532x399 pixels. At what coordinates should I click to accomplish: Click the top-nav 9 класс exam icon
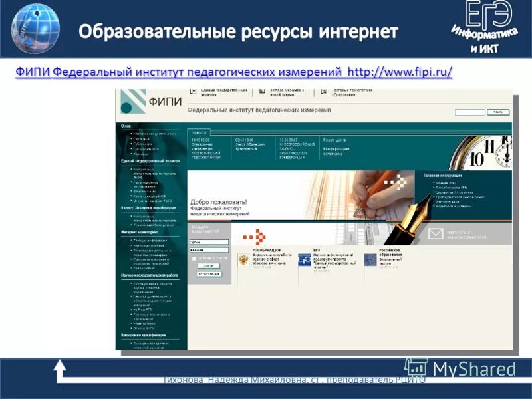click(x=262, y=91)
